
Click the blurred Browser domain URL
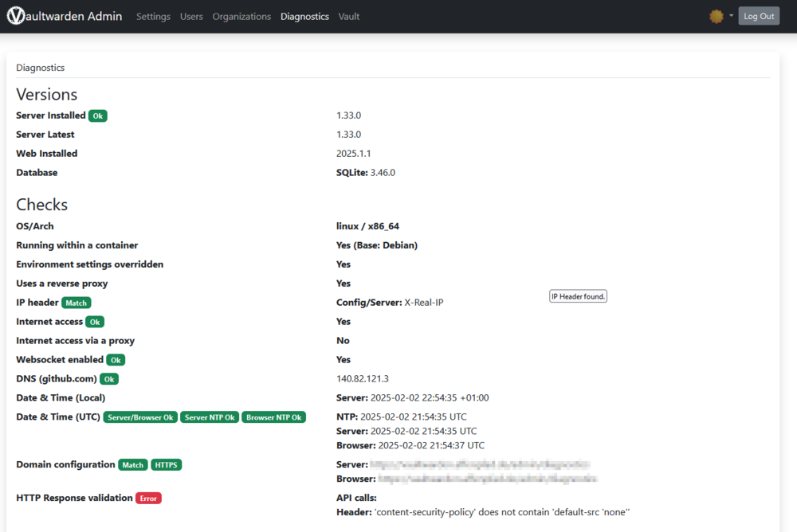pyautogui.click(x=488, y=479)
